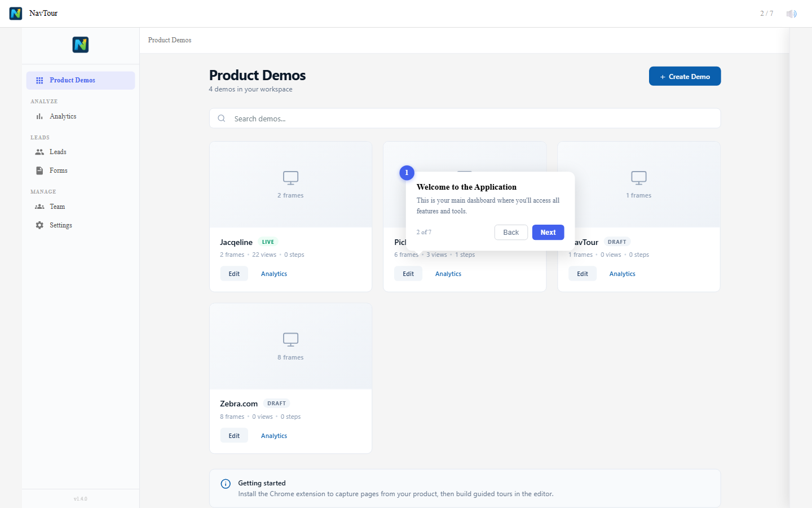The height and width of the screenshot is (508, 812).
Task: Click Next in the tour popup
Action: click(548, 233)
